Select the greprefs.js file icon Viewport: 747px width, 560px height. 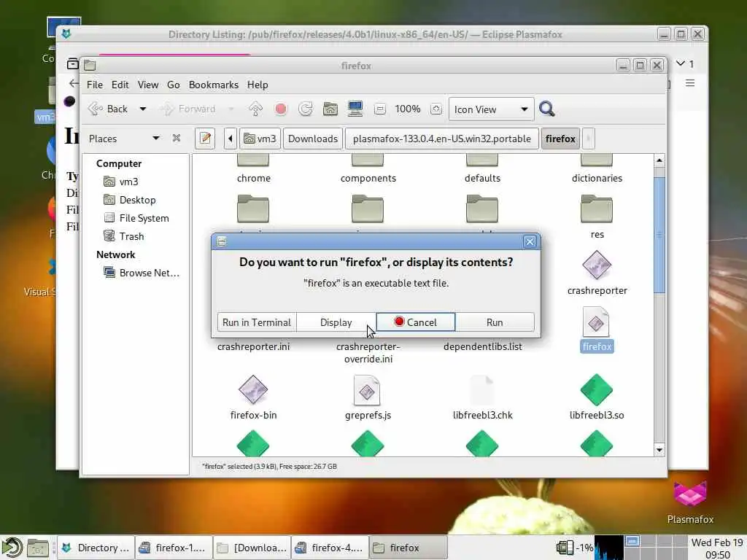(367, 390)
